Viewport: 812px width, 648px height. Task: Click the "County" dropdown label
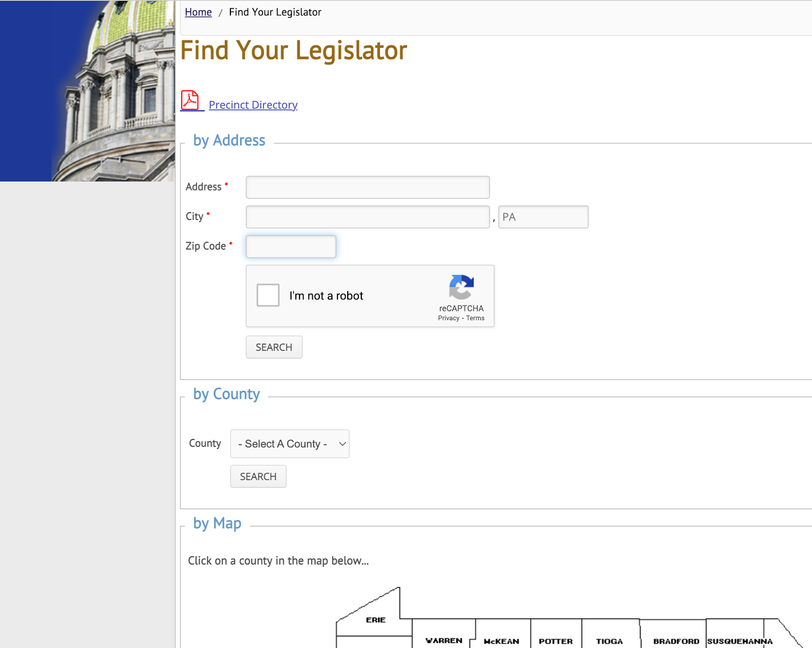[205, 443]
